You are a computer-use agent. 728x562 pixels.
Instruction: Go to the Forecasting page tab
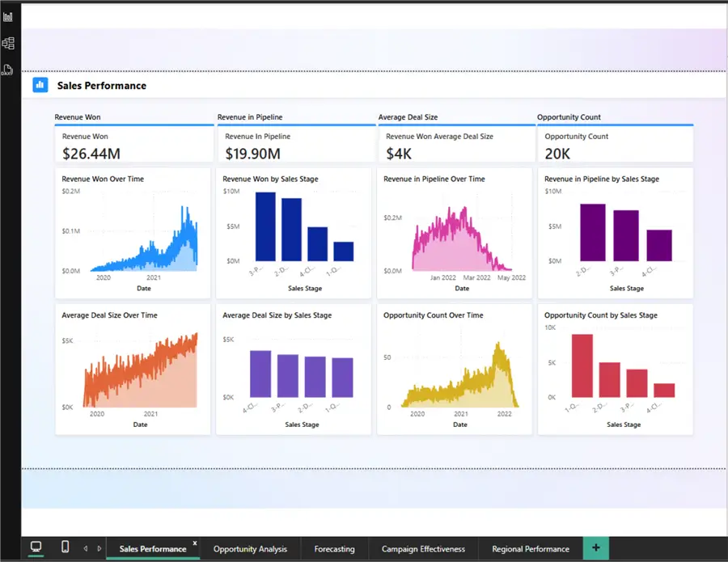[x=334, y=549]
